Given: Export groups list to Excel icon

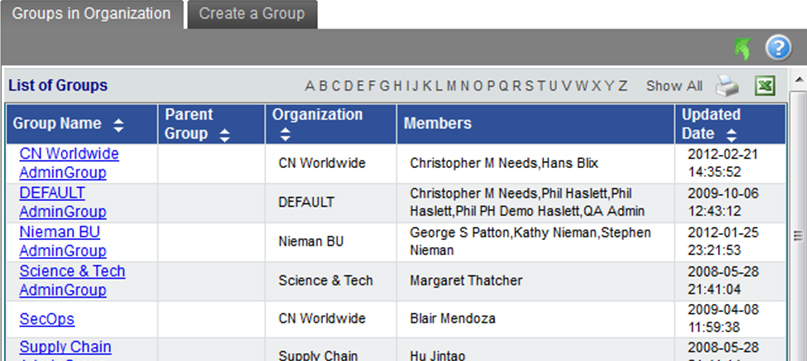Looking at the screenshot, I should point(765,86).
